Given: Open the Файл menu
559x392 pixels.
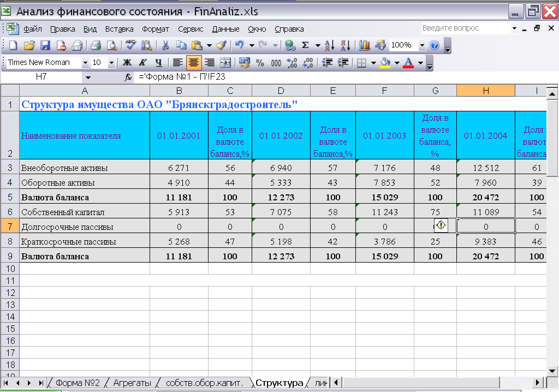Looking at the screenshot, I should point(33,29).
